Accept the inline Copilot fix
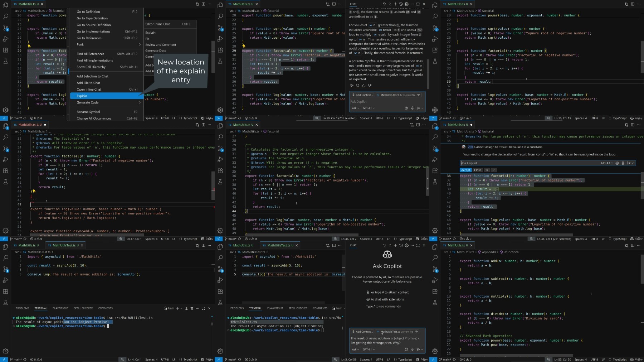 tap(465, 170)
